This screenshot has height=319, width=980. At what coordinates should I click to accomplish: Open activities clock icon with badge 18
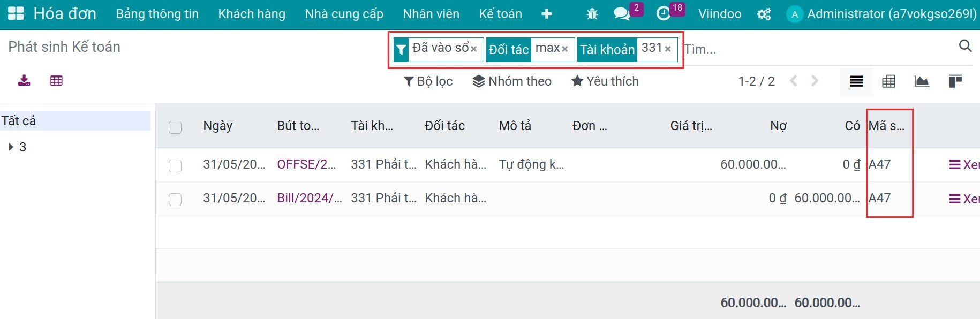(x=664, y=14)
